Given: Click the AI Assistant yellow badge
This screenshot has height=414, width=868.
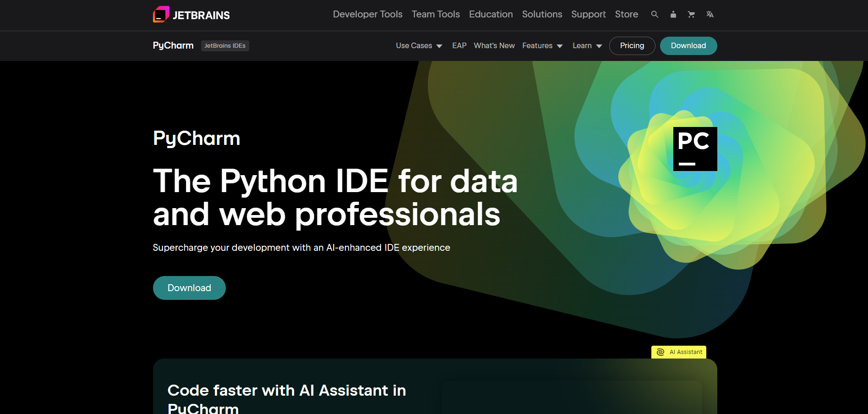Looking at the screenshot, I should (x=679, y=352).
